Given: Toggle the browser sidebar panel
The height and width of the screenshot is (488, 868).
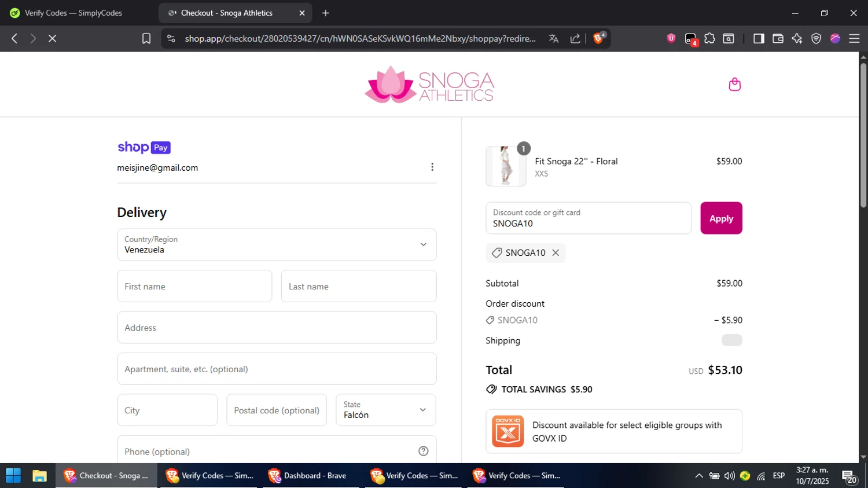Looking at the screenshot, I should pyautogui.click(x=759, y=38).
